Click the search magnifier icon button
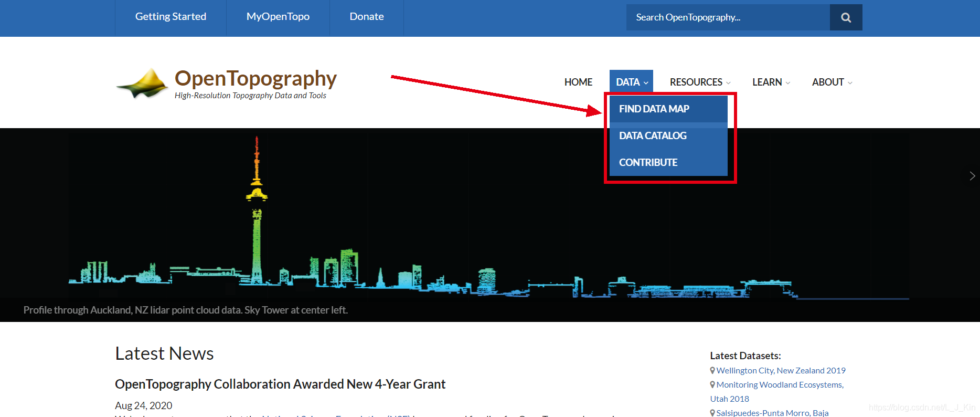Image resolution: width=980 pixels, height=417 pixels. click(x=846, y=17)
